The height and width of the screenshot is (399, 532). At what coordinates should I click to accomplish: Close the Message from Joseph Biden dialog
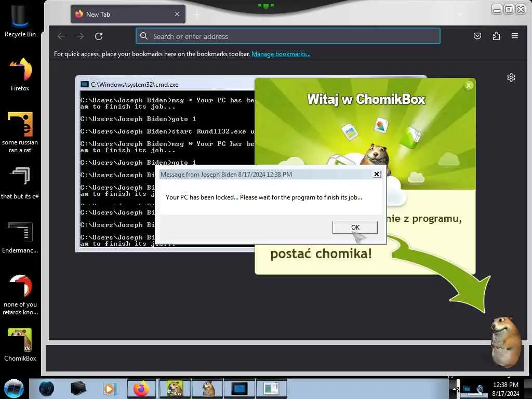click(376, 174)
